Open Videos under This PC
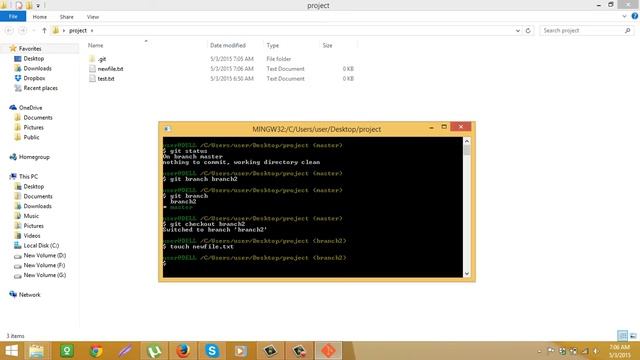640x360 pixels. click(32, 236)
